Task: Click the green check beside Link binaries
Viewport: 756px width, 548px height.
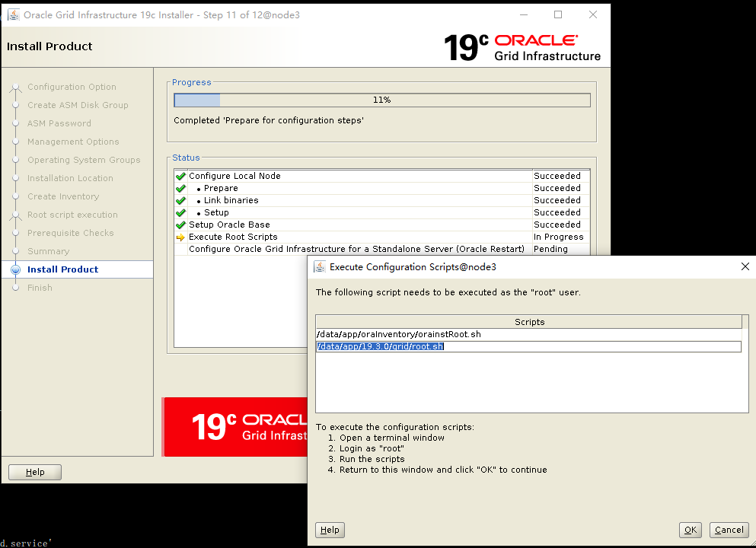Action: (x=180, y=200)
